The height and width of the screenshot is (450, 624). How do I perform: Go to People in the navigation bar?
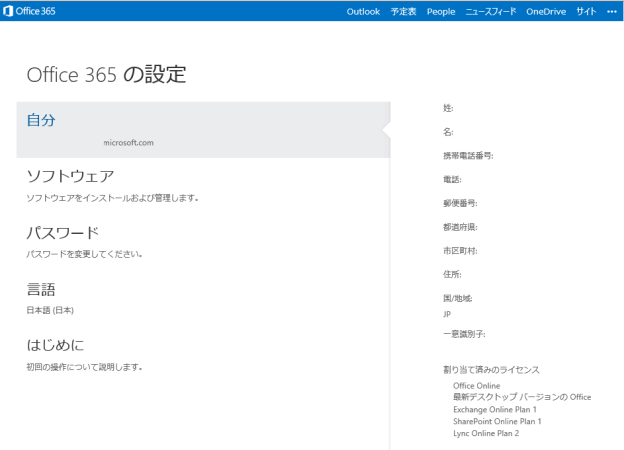coord(441,12)
